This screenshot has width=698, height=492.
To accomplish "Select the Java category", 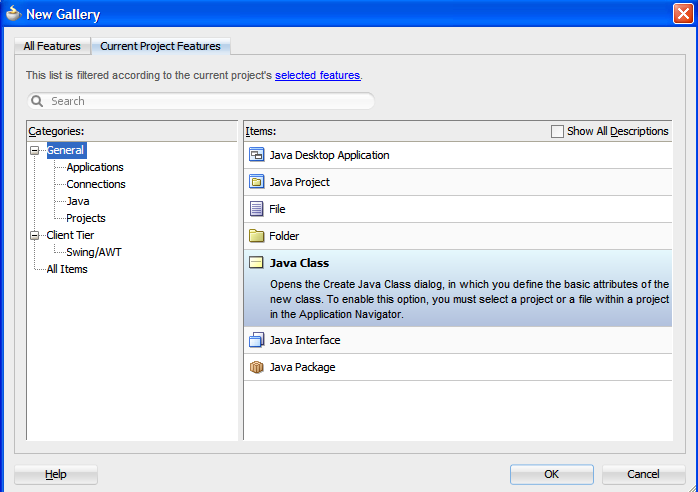I will (x=78, y=201).
